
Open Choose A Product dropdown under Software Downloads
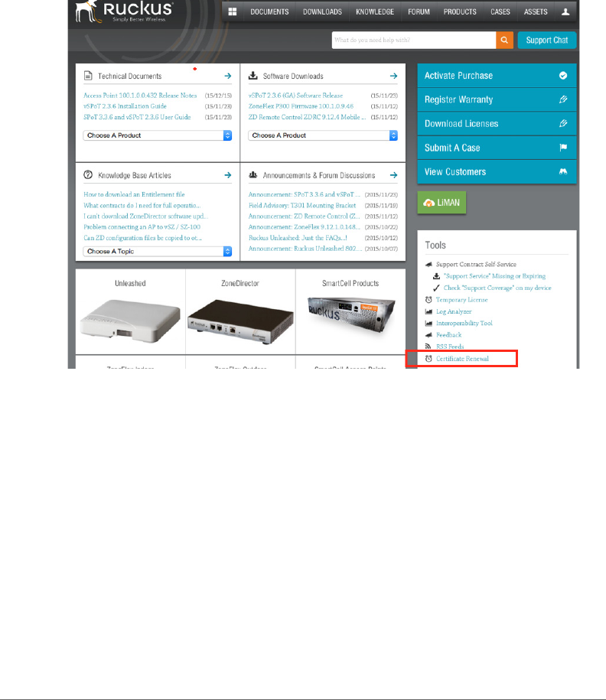click(323, 135)
